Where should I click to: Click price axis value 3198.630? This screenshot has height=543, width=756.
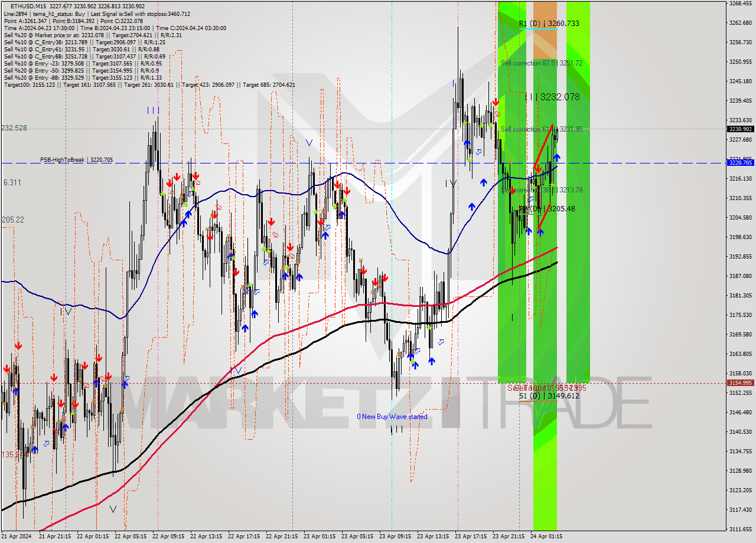point(740,237)
